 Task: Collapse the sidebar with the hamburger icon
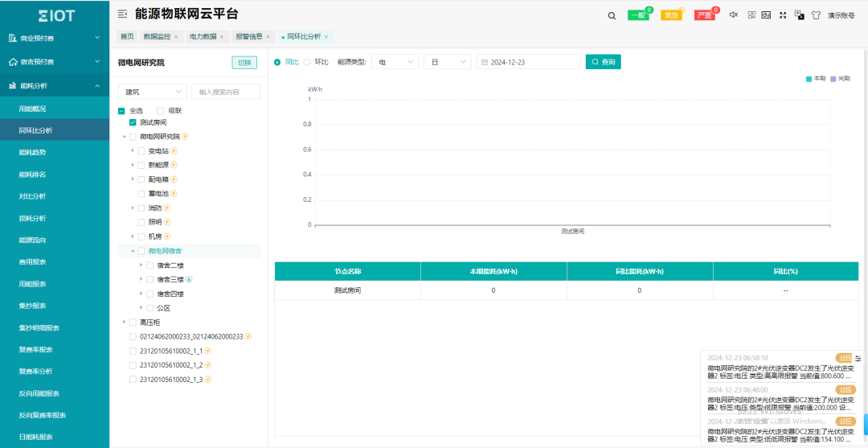point(122,14)
